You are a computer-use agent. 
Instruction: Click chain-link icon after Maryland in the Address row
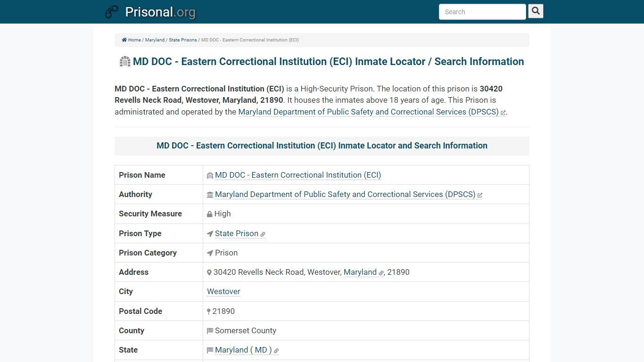tap(381, 273)
